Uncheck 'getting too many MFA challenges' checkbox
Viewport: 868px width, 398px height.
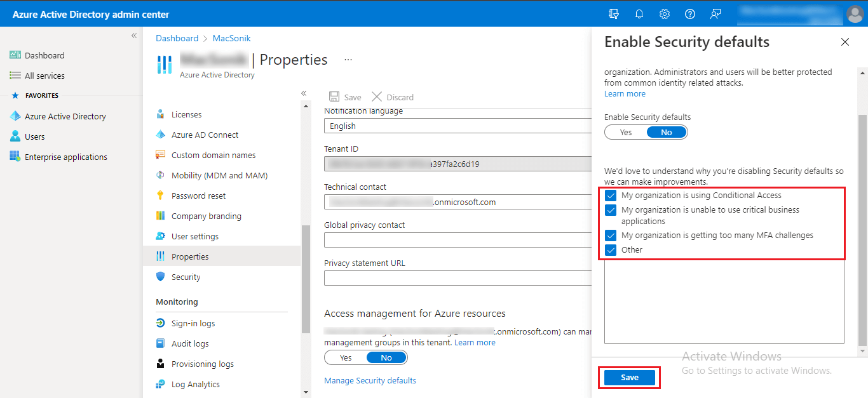click(611, 235)
